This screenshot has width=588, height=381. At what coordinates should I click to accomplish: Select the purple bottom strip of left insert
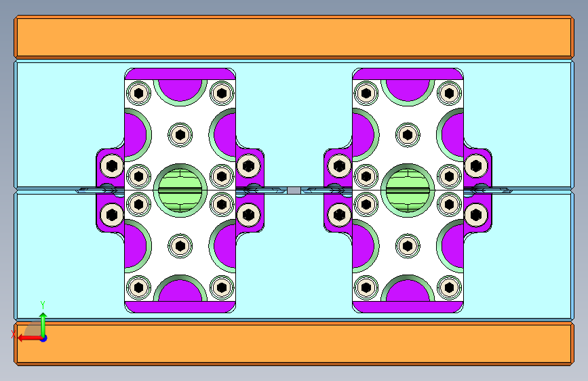(180, 306)
